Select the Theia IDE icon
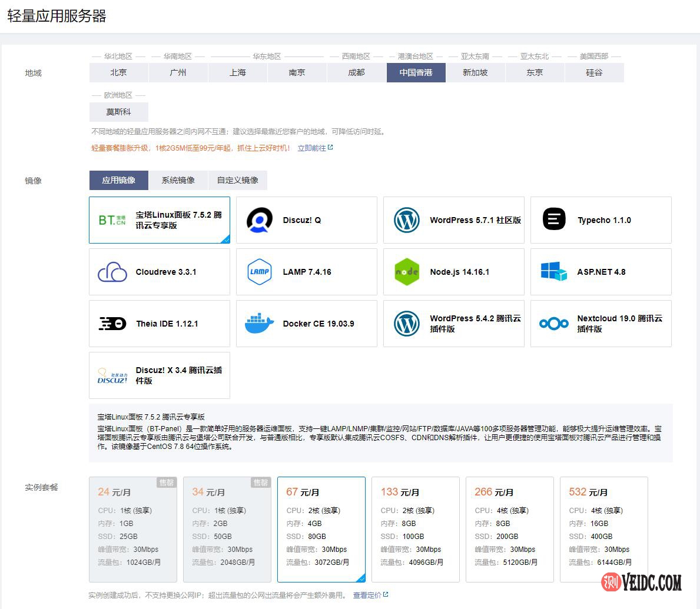Screen dimensions: 700x609 (112, 324)
